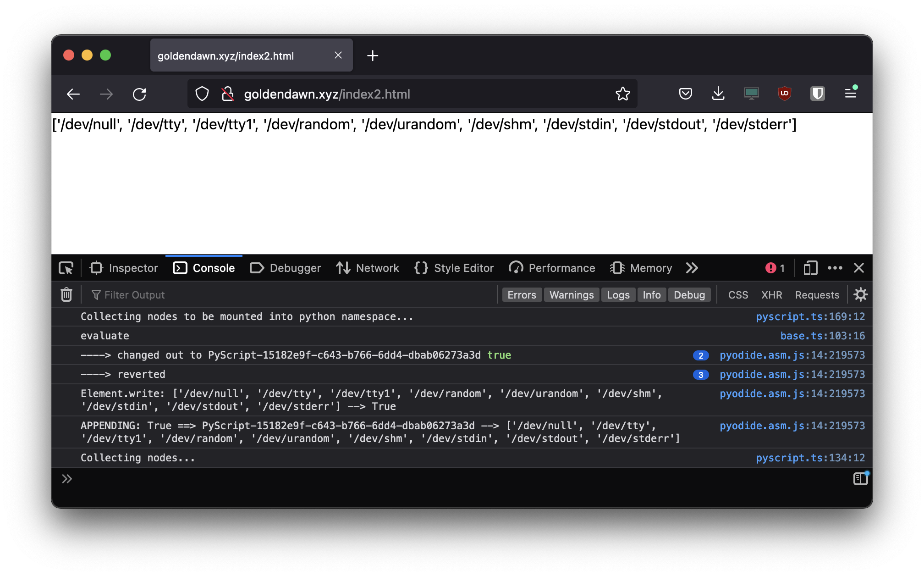This screenshot has height=576, width=924.
Task: Open pyodide.asm.js link on changed-out row
Action: coord(792,355)
